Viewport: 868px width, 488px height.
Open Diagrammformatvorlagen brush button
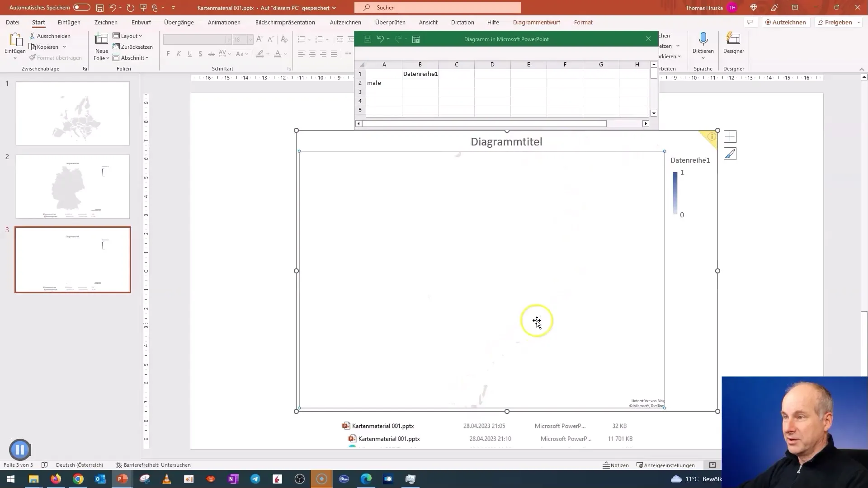[730, 154]
